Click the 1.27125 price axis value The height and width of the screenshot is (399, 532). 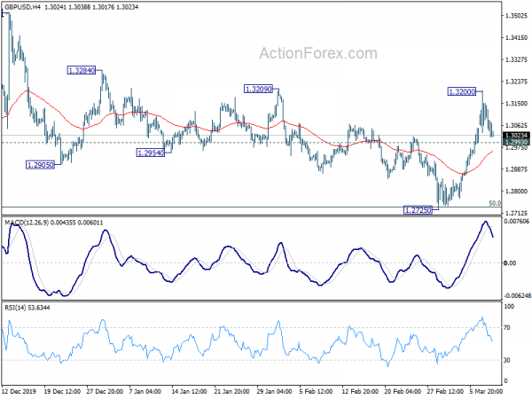pyautogui.click(x=516, y=213)
